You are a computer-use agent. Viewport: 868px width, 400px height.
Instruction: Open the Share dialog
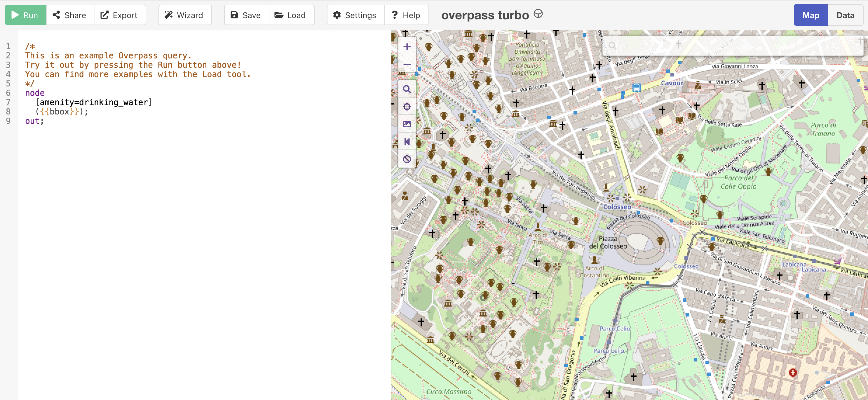point(70,15)
